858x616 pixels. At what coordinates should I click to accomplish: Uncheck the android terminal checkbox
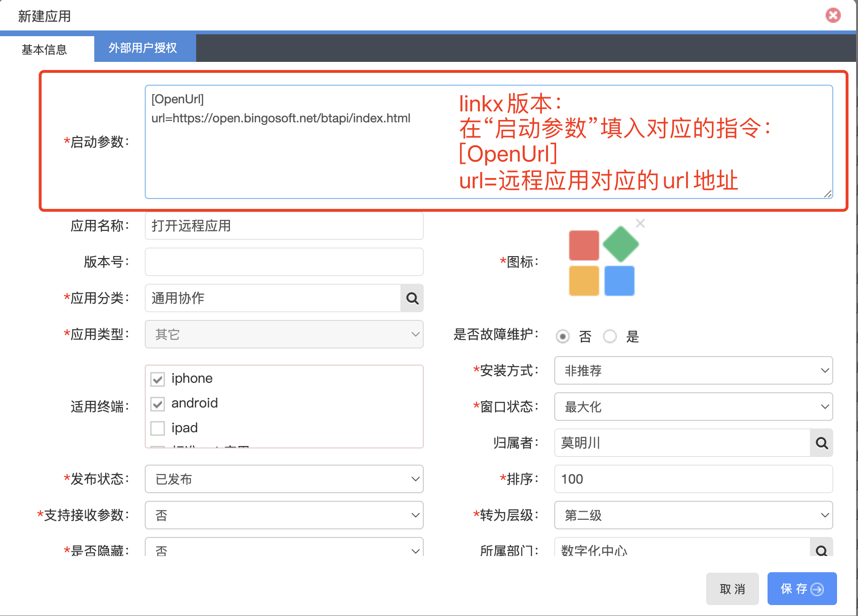click(158, 404)
